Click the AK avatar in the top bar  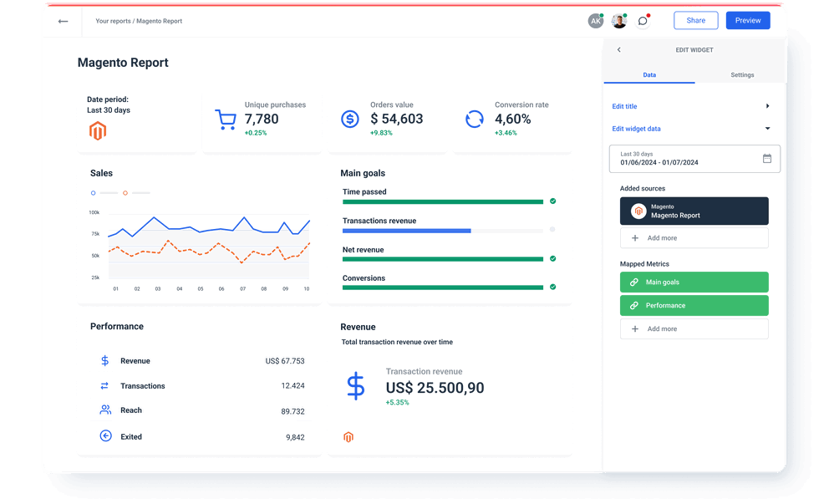tap(596, 20)
